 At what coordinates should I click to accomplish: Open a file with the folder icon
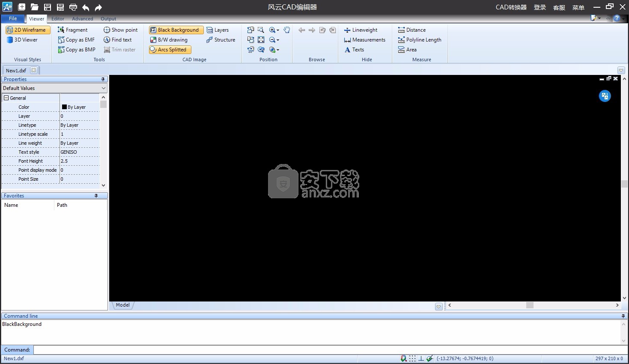tap(35, 7)
